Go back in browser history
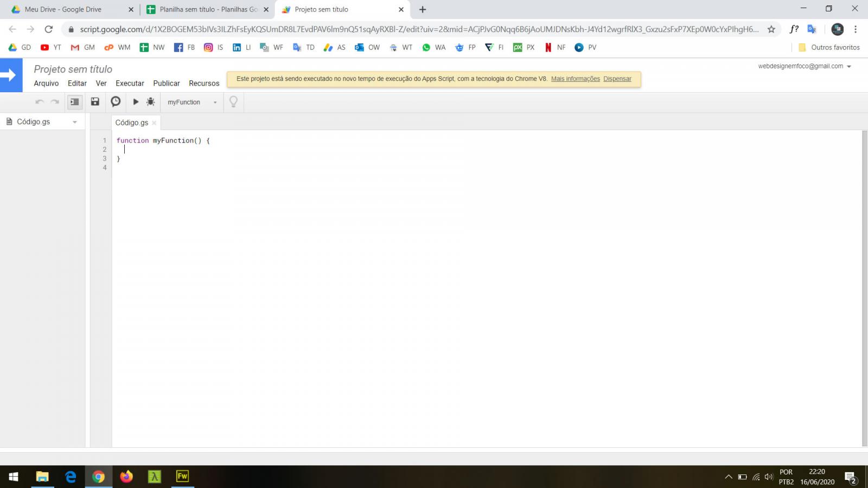The width and height of the screenshot is (868, 488). tap(12, 29)
